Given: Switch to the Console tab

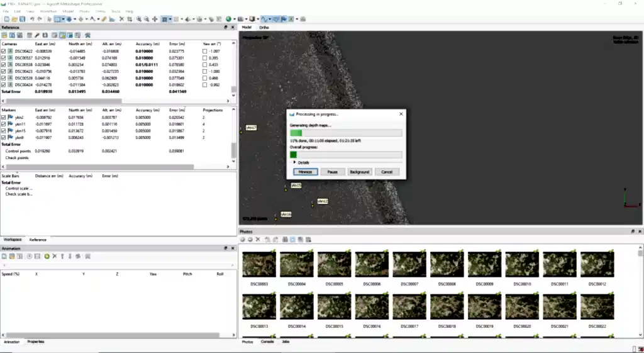Looking at the screenshot, I should (267, 342).
